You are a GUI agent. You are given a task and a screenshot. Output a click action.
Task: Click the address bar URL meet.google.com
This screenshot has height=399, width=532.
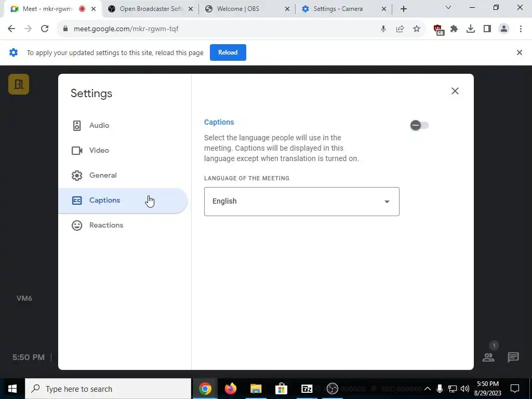point(126,29)
